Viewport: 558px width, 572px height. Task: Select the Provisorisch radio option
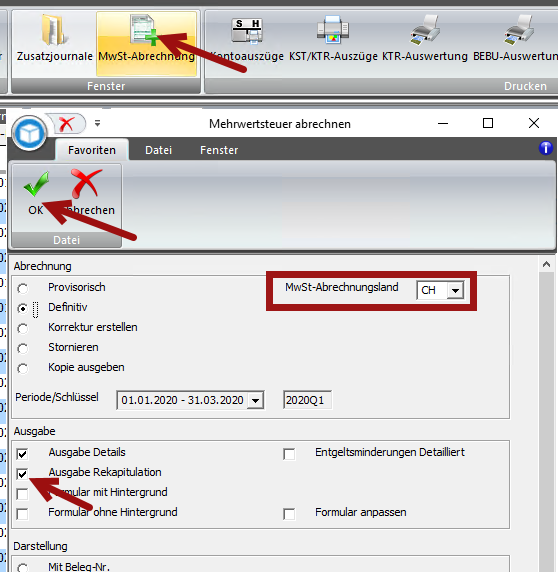point(23,289)
